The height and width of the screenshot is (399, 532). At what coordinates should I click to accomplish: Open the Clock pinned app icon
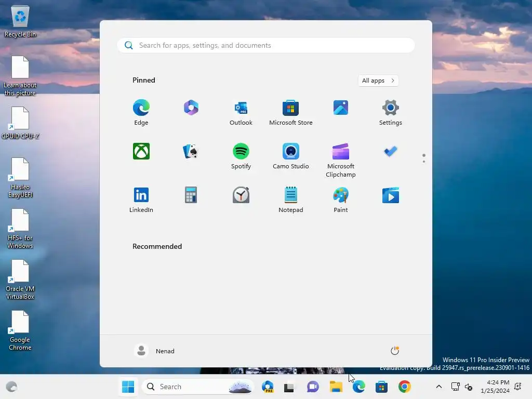pos(241,195)
